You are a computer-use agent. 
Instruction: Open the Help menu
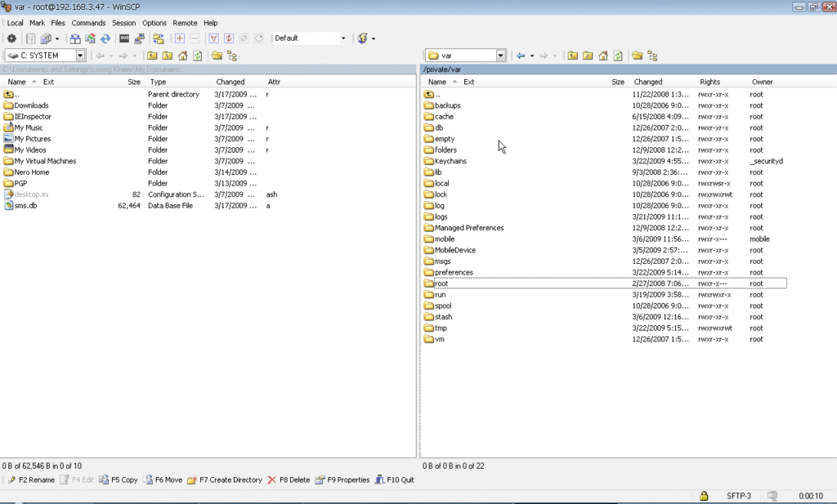210,23
